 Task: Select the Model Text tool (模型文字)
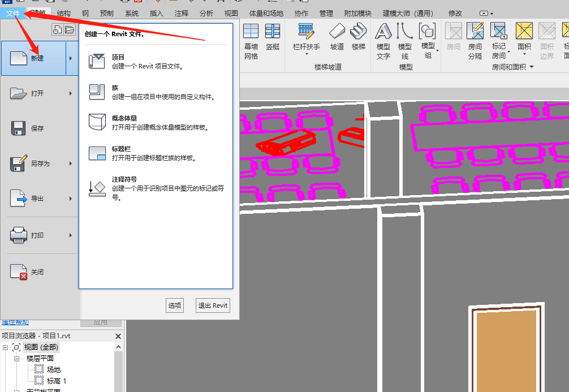pyautogui.click(x=383, y=41)
